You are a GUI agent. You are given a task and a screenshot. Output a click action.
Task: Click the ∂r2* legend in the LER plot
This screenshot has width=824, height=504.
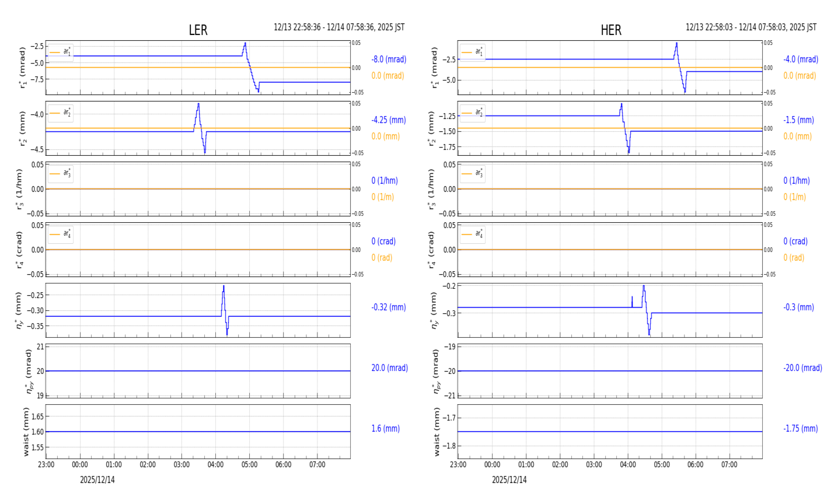coord(61,113)
